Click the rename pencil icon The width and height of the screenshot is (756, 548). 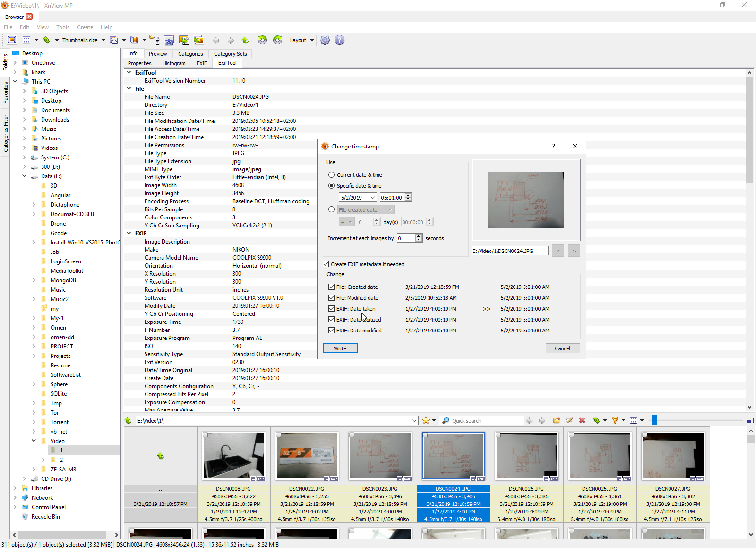tap(569, 420)
